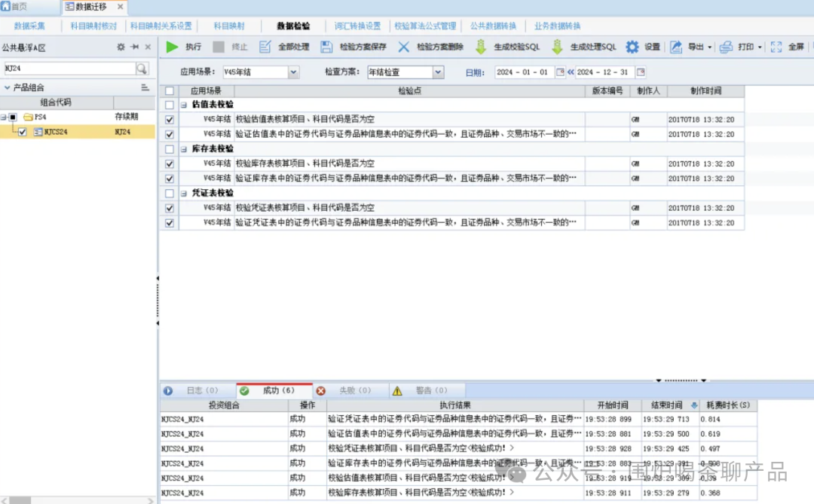
Task: Click the list menu icon beside 产品组合
Action: coord(145,87)
